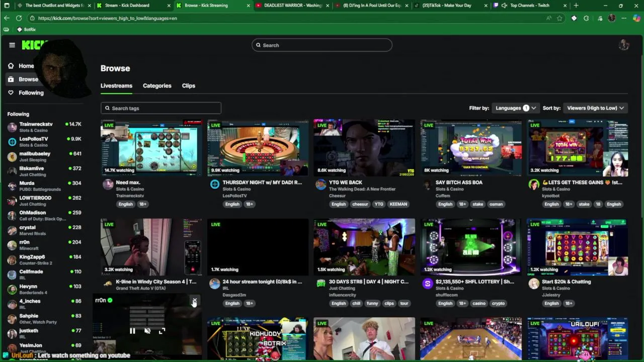The width and height of the screenshot is (644, 362).
Task: Open the THURSDAY NIGHT w/ MY DAD stream thumbnail
Action: click(258, 148)
